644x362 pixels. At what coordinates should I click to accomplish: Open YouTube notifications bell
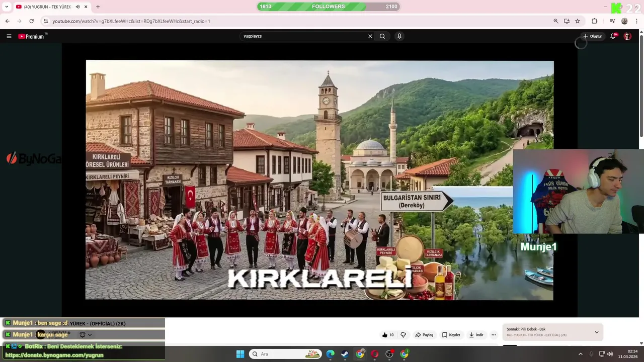(x=613, y=36)
